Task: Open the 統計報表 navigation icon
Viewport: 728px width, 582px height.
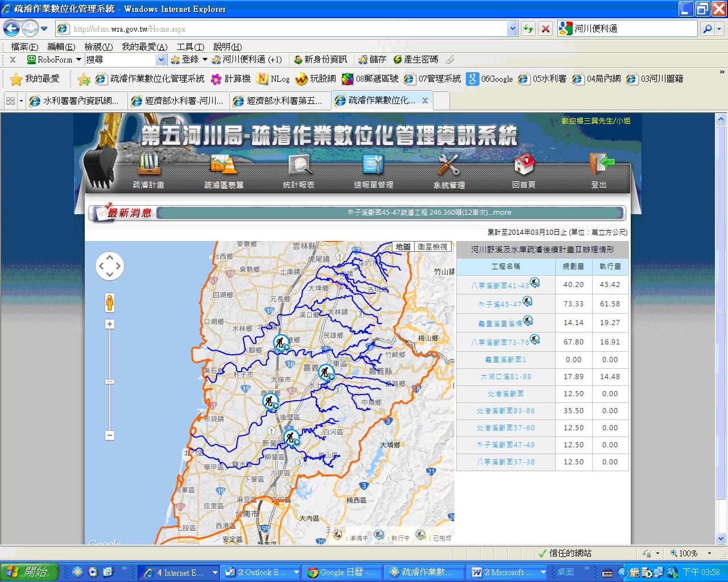Action: pyautogui.click(x=299, y=165)
